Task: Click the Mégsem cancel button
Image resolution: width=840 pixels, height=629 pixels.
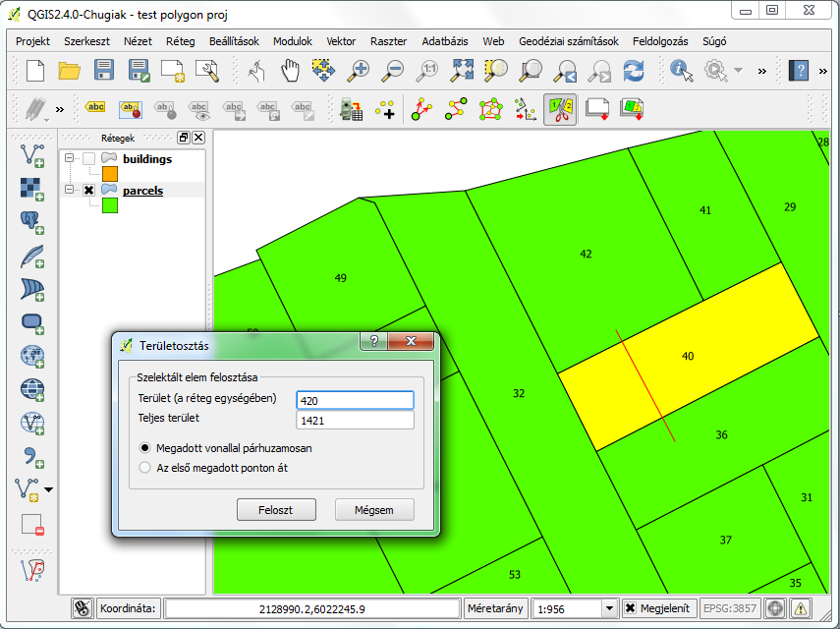Action: 373,510
